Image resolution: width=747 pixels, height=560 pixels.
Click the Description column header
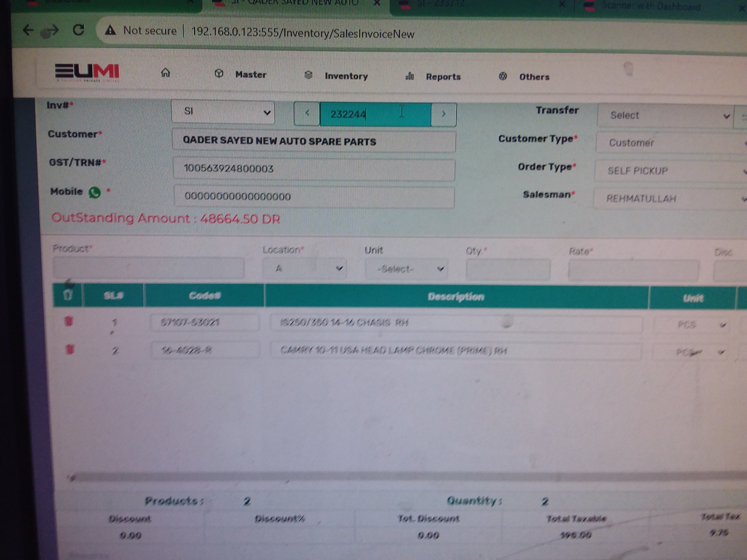(x=456, y=297)
